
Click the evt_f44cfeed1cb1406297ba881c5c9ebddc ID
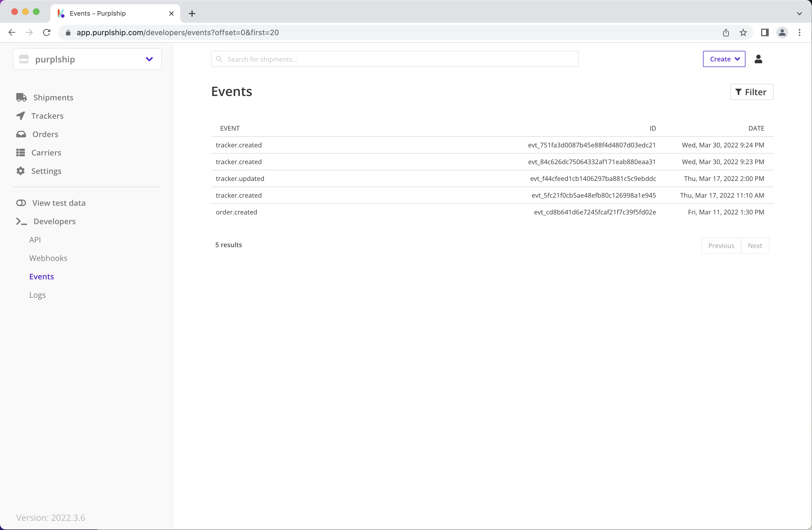click(x=593, y=179)
